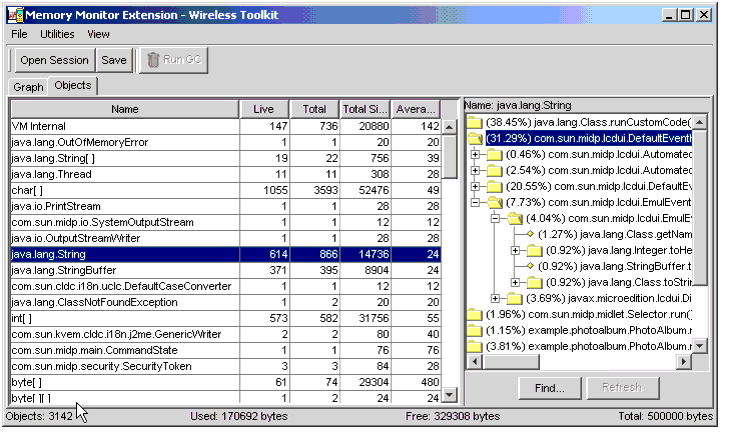Select the com.sun.midp.main.CommandState row
The image size is (750, 432).
pos(225,350)
